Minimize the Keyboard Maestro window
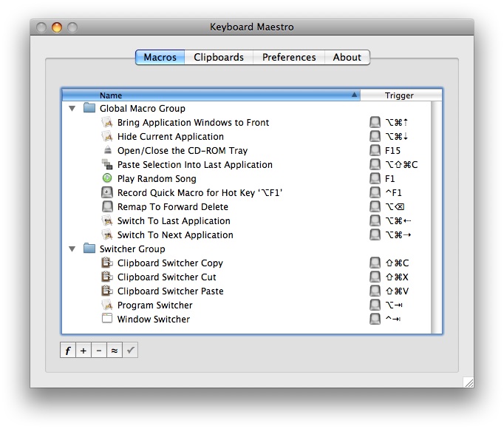 click(57, 27)
